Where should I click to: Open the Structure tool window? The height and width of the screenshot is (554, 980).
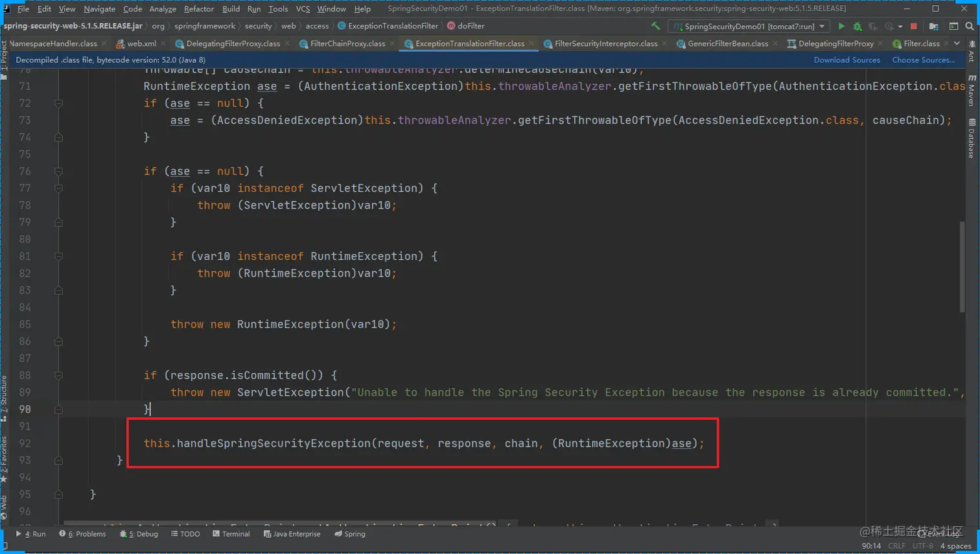point(4,398)
